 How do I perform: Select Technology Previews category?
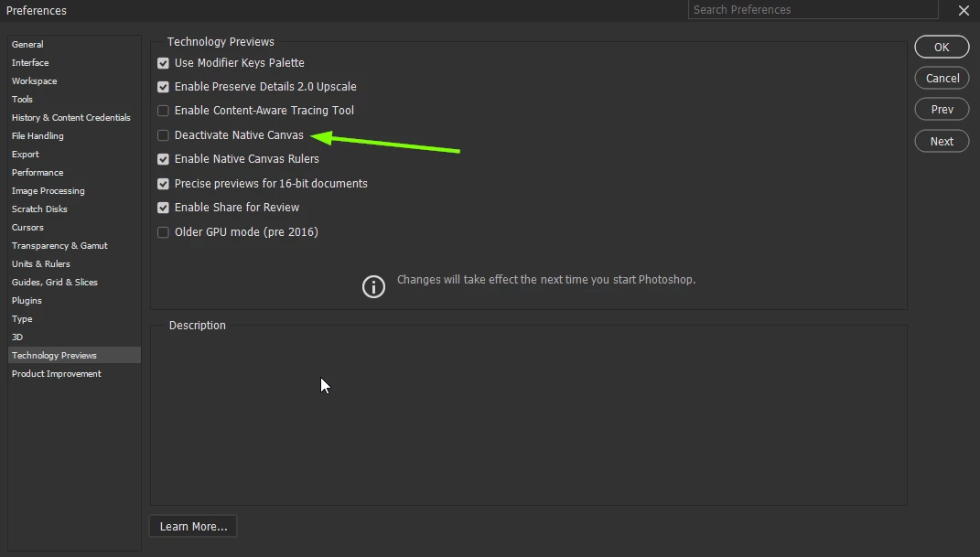74,355
